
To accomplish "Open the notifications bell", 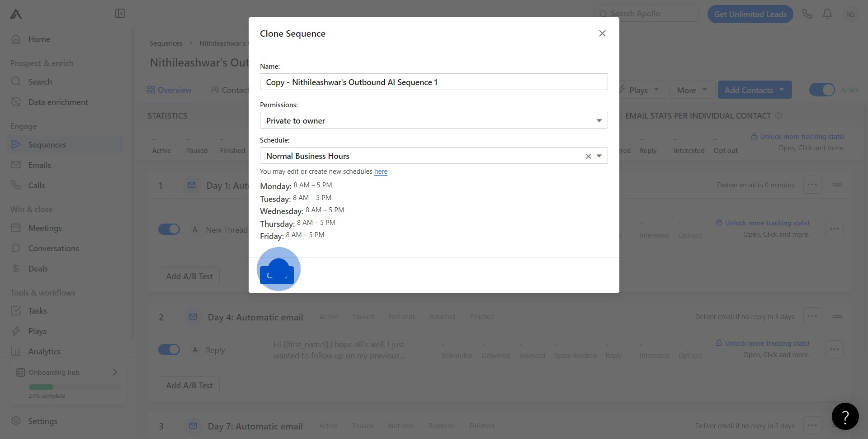I will click(827, 14).
